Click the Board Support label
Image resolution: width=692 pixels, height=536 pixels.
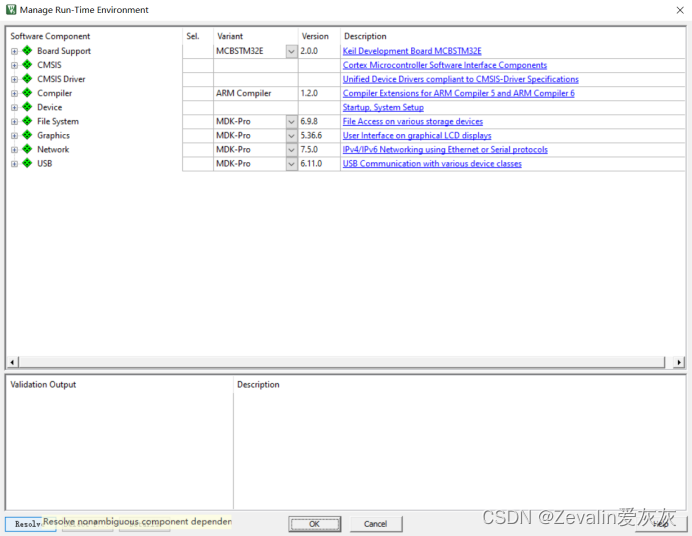click(x=64, y=51)
